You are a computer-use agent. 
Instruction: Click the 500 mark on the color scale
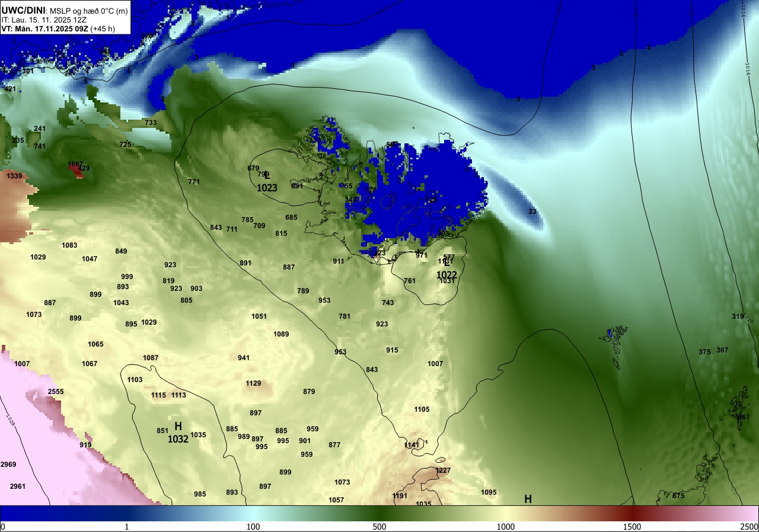[x=379, y=527]
